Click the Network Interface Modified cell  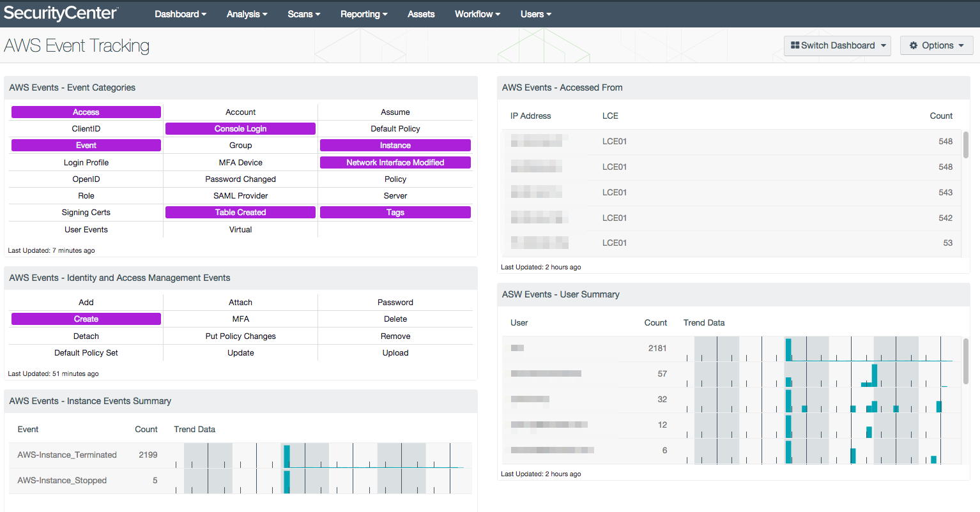(395, 163)
